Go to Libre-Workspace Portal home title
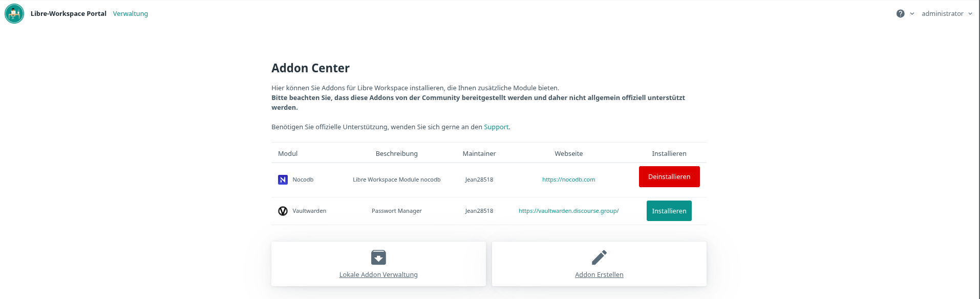The height and width of the screenshot is (299, 980). 69,14
